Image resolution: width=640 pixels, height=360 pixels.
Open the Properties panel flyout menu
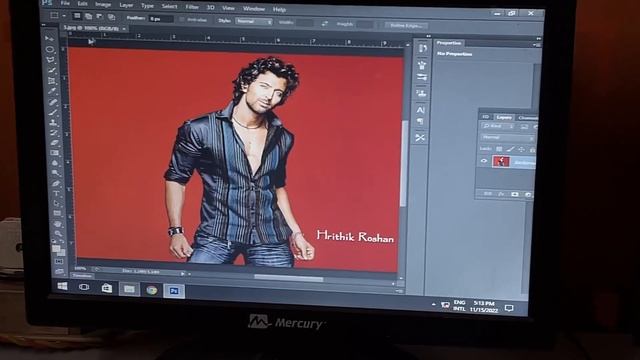point(538,45)
